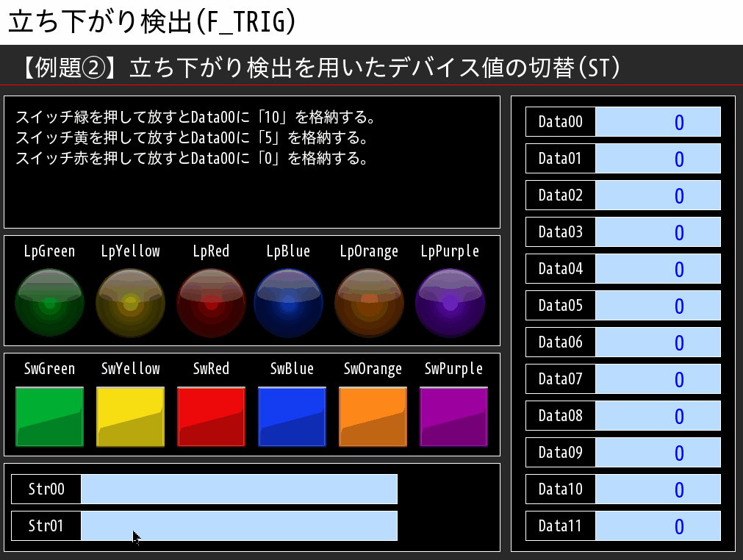Click the LpYellow lamp indicator
The width and height of the screenshot is (743, 560).
click(130, 303)
